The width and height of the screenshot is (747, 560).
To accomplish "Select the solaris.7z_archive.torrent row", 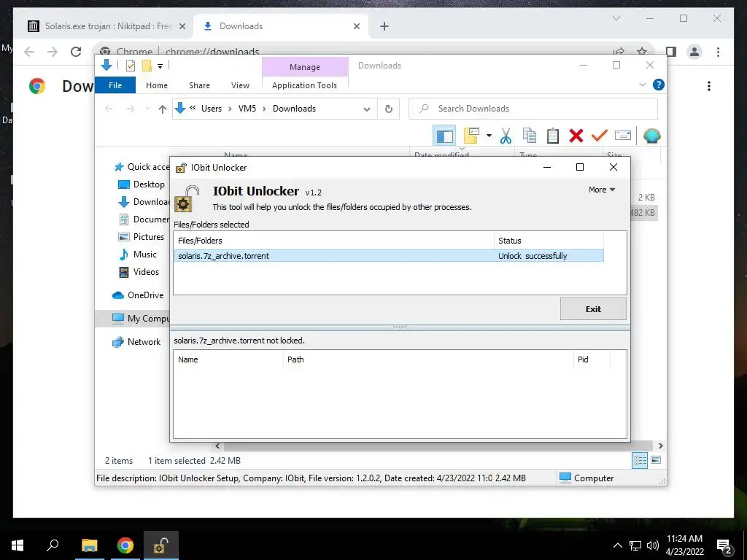I will pos(389,256).
